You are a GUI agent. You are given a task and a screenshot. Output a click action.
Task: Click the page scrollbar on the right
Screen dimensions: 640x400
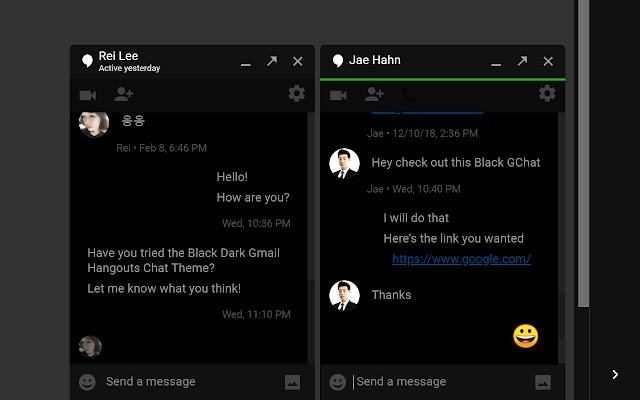coord(583,153)
